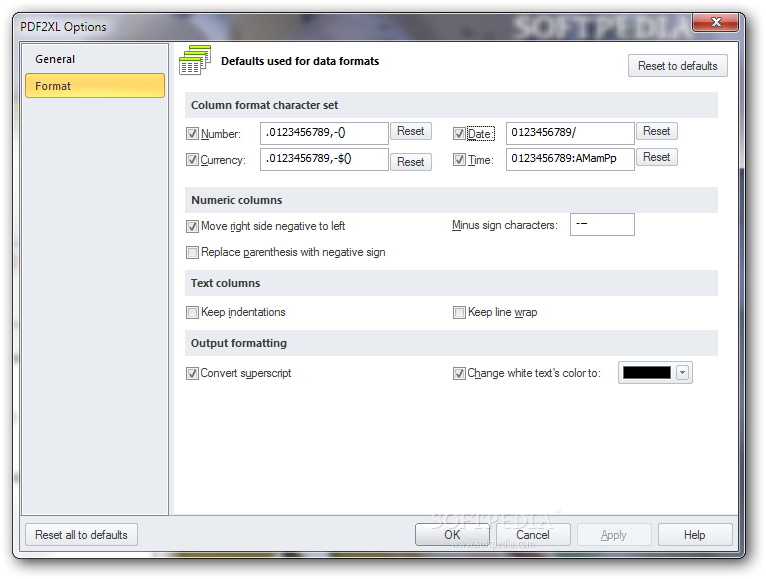Toggle the Time checkbox
The image size is (766, 579).
pyautogui.click(x=459, y=159)
